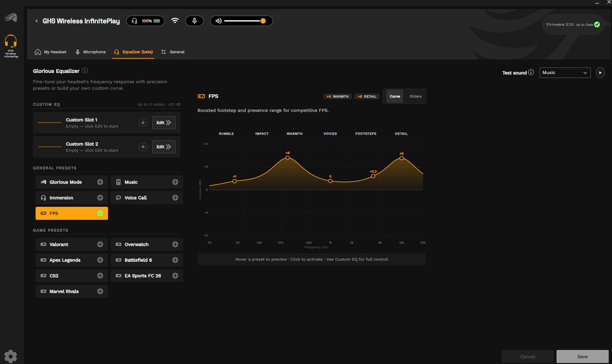The height and width of the screenshot is (364, 612).
Task: Open the My Headset tab
Action: 51,52
